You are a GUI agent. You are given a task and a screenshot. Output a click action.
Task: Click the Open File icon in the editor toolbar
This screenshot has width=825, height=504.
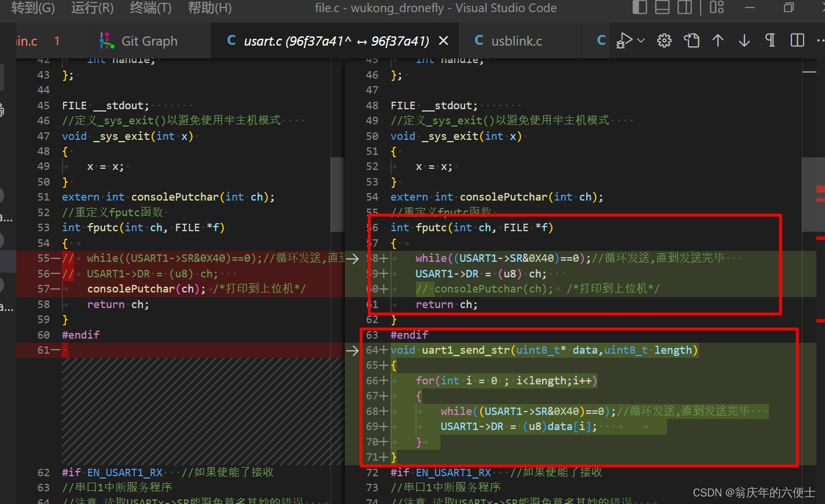click(x=691, y=40)
